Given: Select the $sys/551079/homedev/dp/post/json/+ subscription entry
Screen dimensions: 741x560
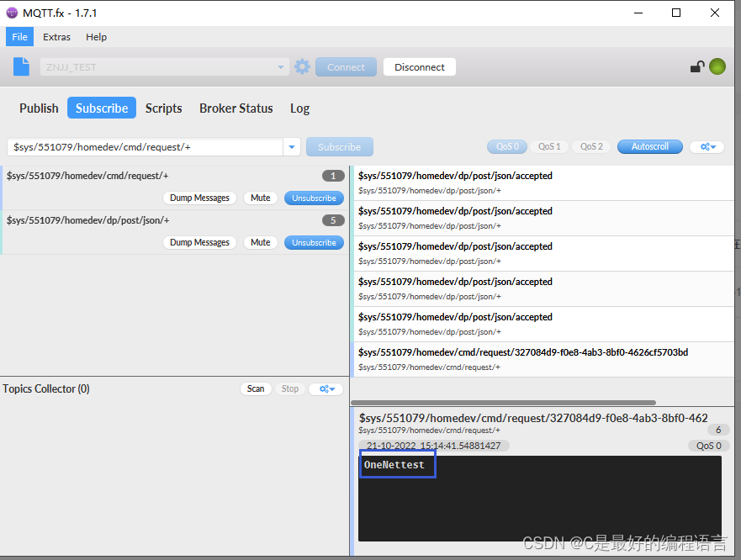Looking at the screenshot, I should pyautogui.click(x=174, y=233).
